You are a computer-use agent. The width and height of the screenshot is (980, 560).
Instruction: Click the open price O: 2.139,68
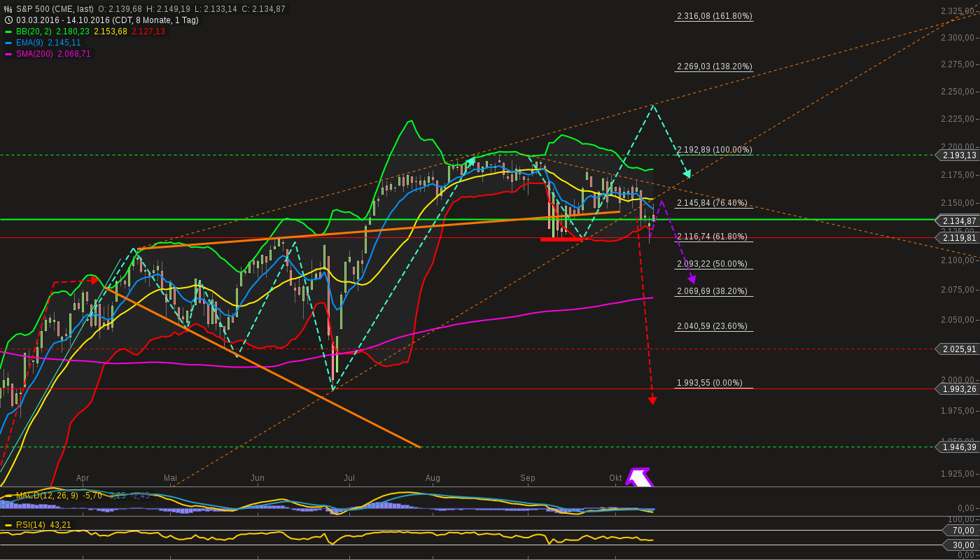point(119,9)
